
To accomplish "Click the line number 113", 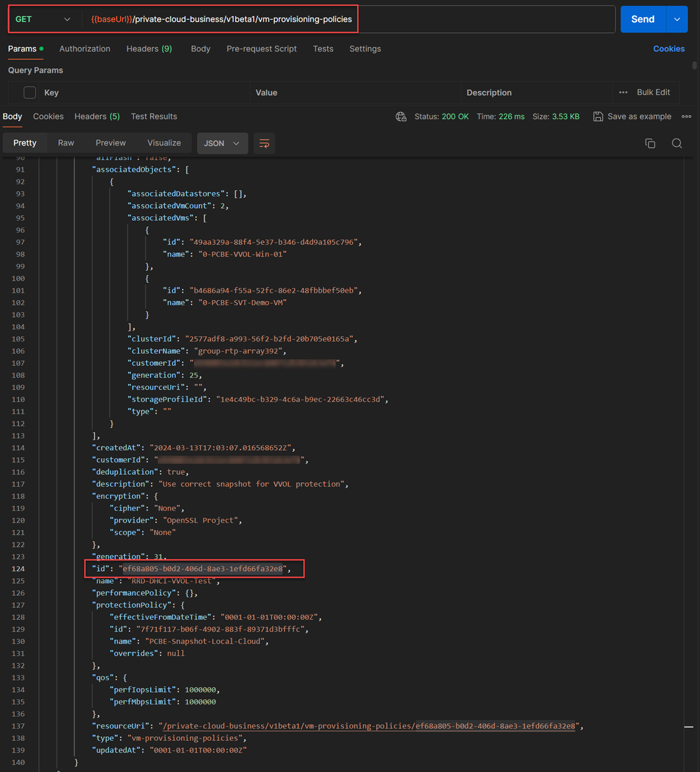I will (x=18, y=436).
